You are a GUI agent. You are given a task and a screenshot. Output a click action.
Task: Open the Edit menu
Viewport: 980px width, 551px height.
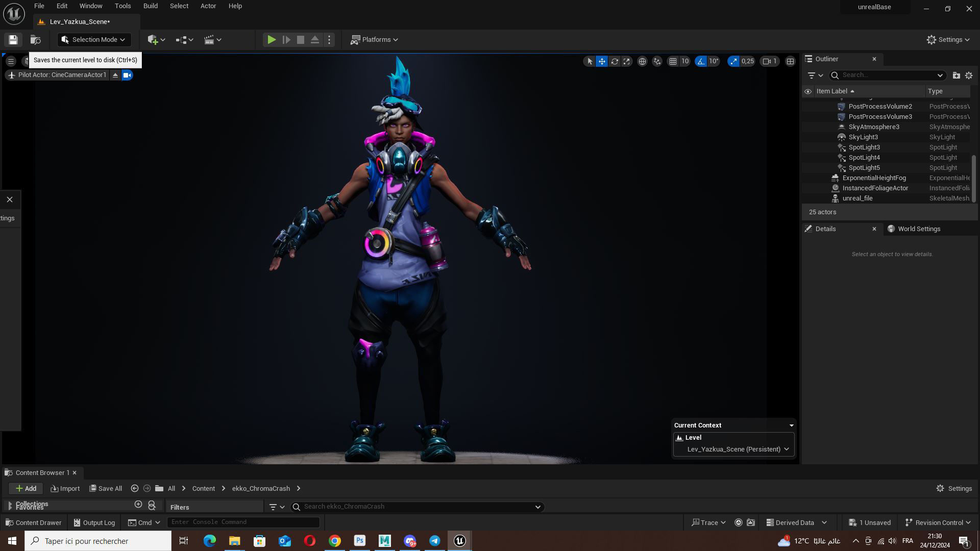pos(62,6)
